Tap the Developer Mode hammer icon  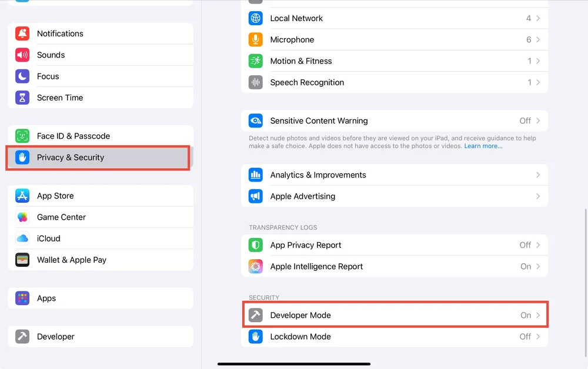[256, 316]
